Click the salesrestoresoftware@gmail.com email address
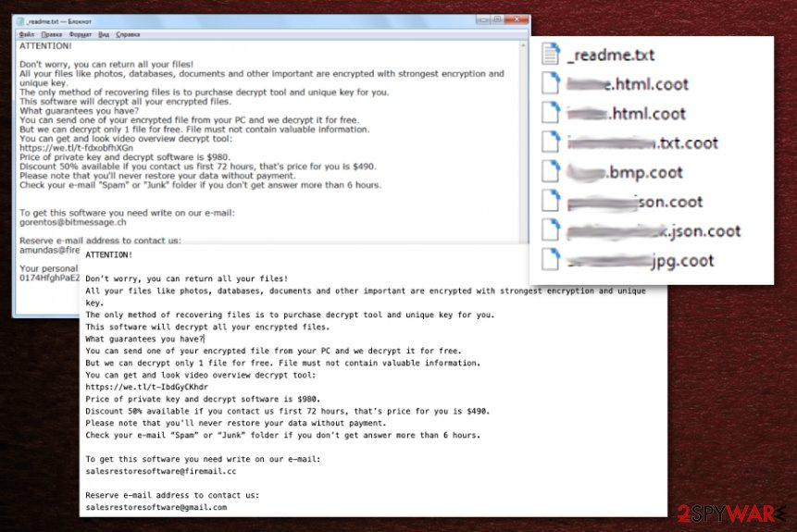This screenshot has width=797, height=532. pyautogui.click(x=156, y=508)
